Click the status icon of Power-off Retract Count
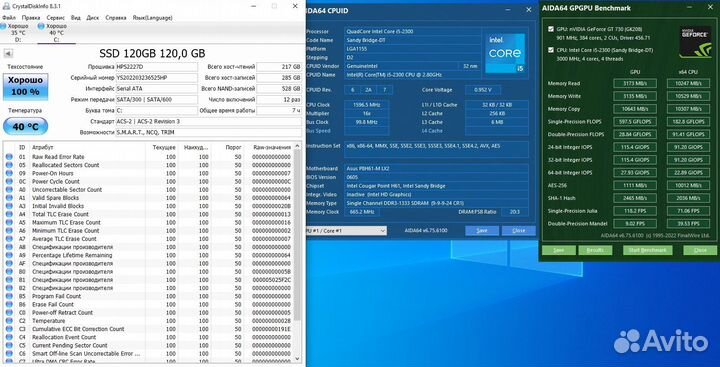Viewport: 720px width, 367px height. click(x=9, y=313)
